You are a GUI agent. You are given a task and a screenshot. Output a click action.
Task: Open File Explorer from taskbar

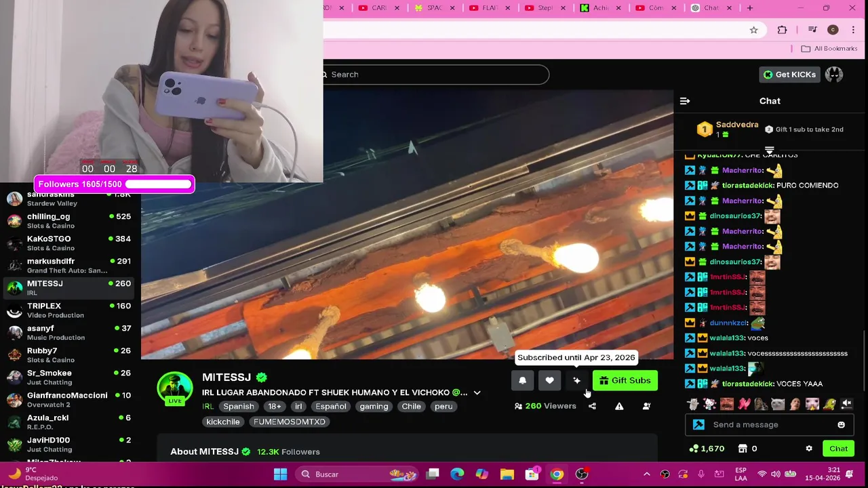tap(507, 474)
